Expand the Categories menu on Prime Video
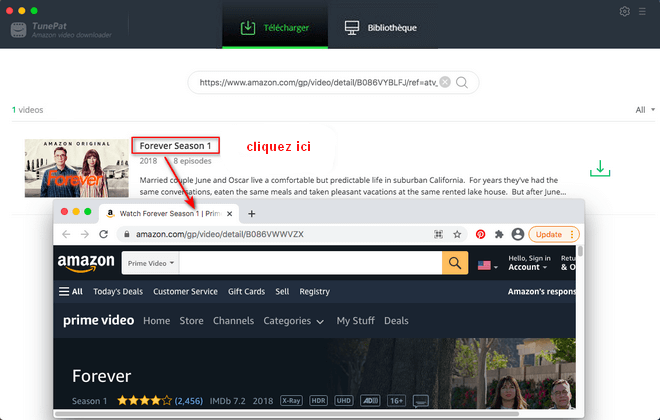Viewport: 660px width, 420px height. (x=293, y=321)
